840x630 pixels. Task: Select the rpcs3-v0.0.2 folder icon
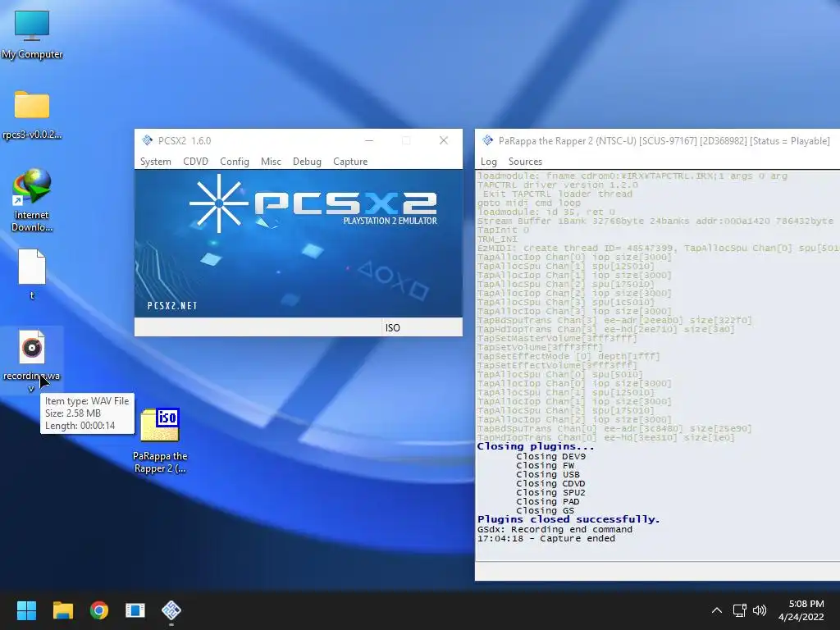click(x=32, y=114)
